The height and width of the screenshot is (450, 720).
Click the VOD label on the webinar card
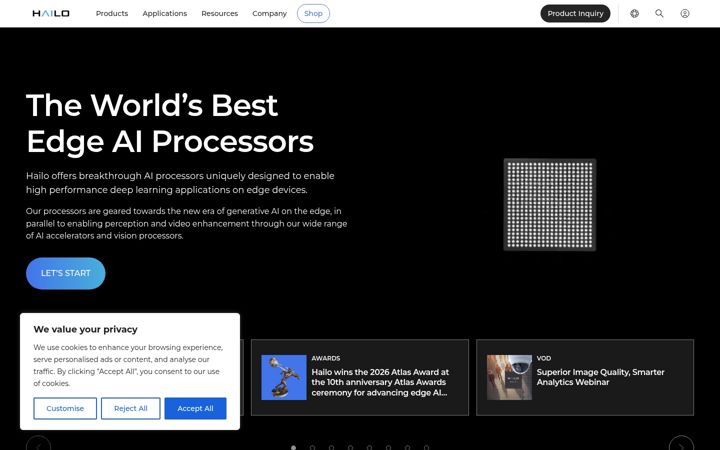click(544, 358)
